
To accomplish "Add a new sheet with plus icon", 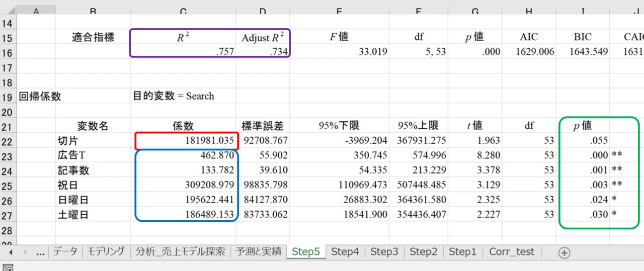I will (x=565, y=252).
